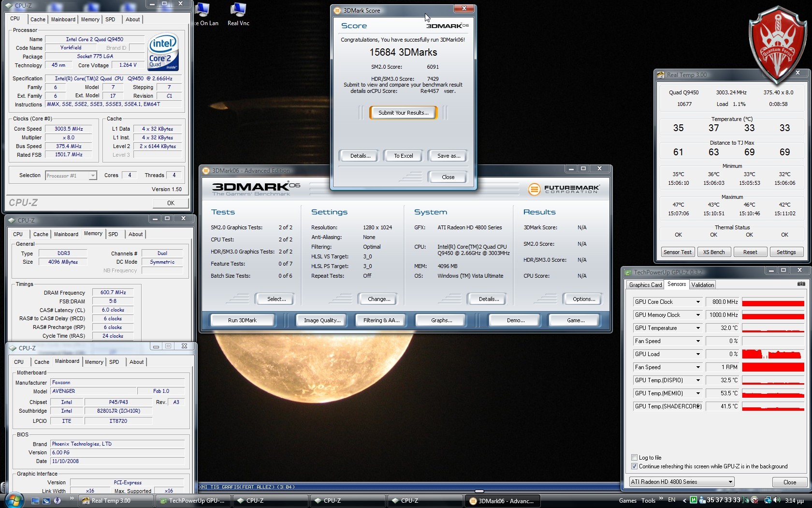Show hidden tray icons arrow

coord(684,501)
